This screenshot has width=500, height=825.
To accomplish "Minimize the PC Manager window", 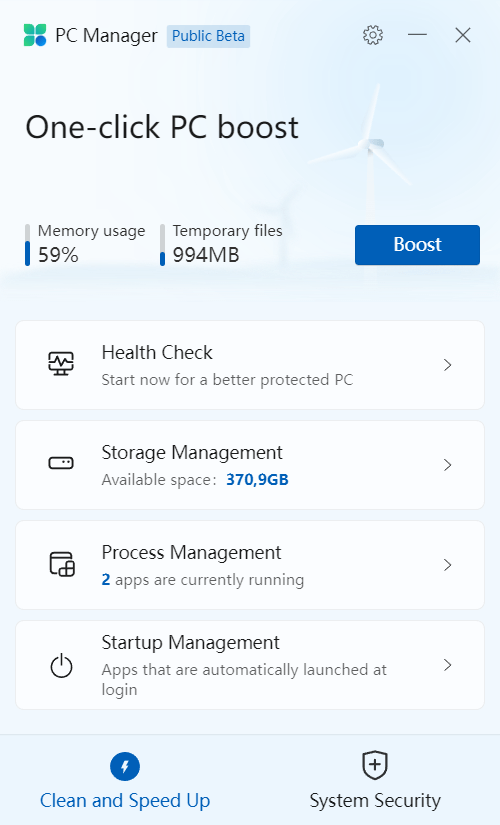I will (x=417, y=35).
